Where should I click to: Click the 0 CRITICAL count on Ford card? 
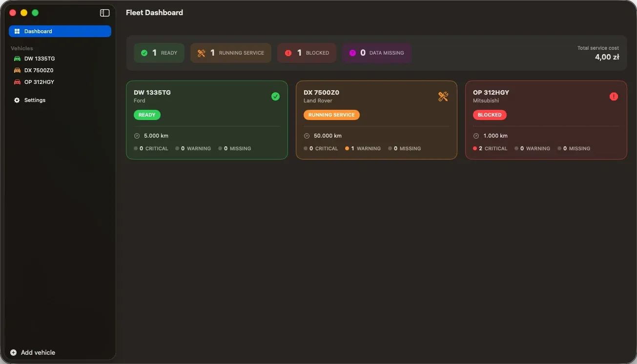point(151,148)
